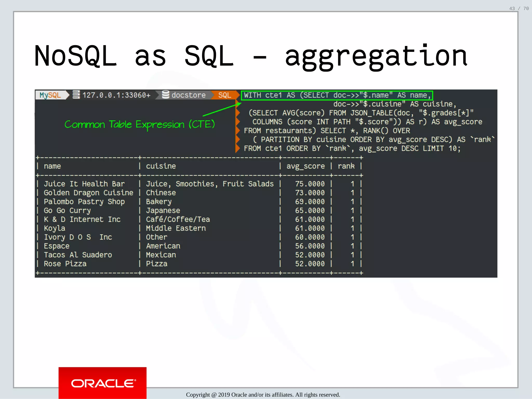Click the orange SQL mode segment
This screenshot has width=532, height=399.
(x=224, y=95)
